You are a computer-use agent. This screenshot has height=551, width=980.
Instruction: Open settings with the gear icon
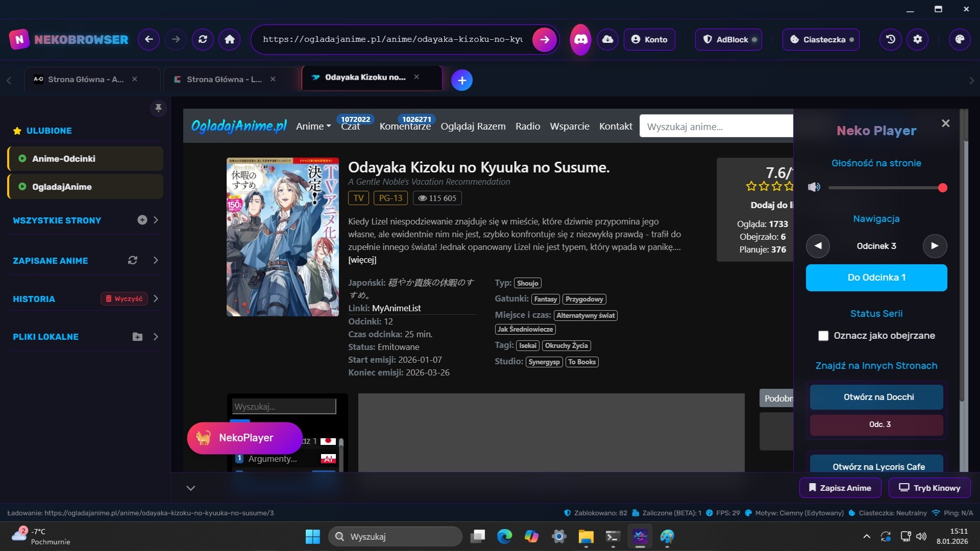(918, 39)
